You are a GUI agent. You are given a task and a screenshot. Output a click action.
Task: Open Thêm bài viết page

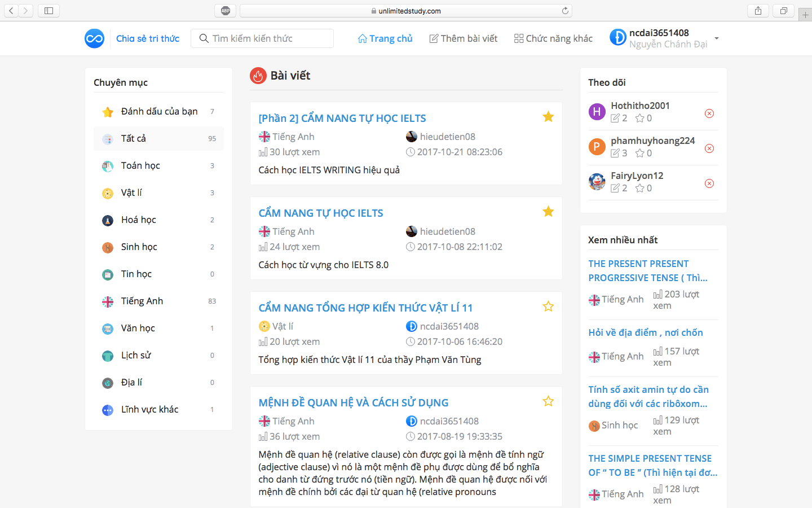[x=464, y=38]
